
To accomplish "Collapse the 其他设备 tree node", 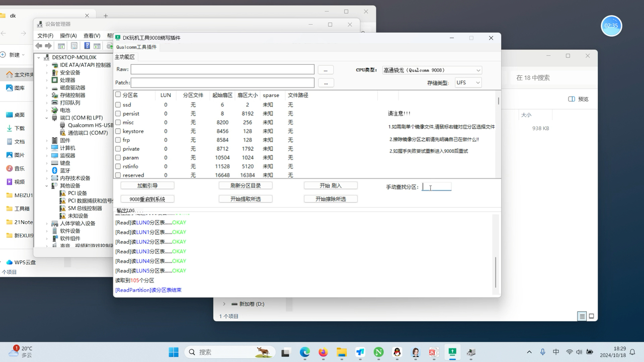I will (47, 186).
